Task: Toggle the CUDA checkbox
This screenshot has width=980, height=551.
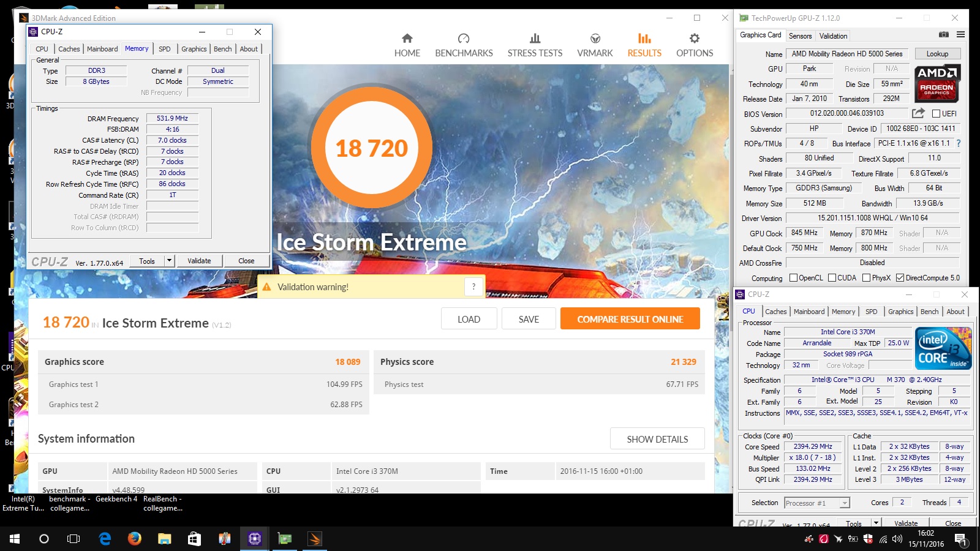Action: (x=832, y=278)
